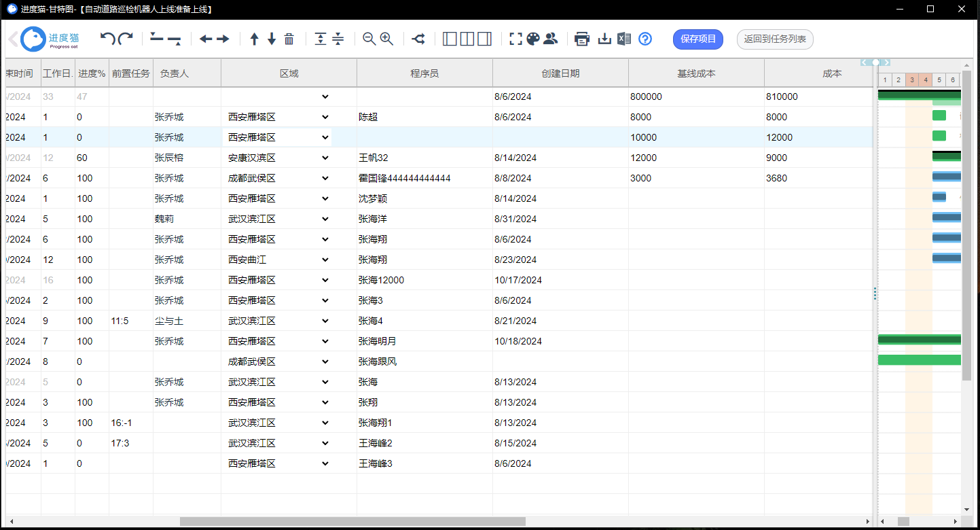Switch to right-panel-only layout icon
This screenshot has width=980, height=530.
(x=484, y=39)
